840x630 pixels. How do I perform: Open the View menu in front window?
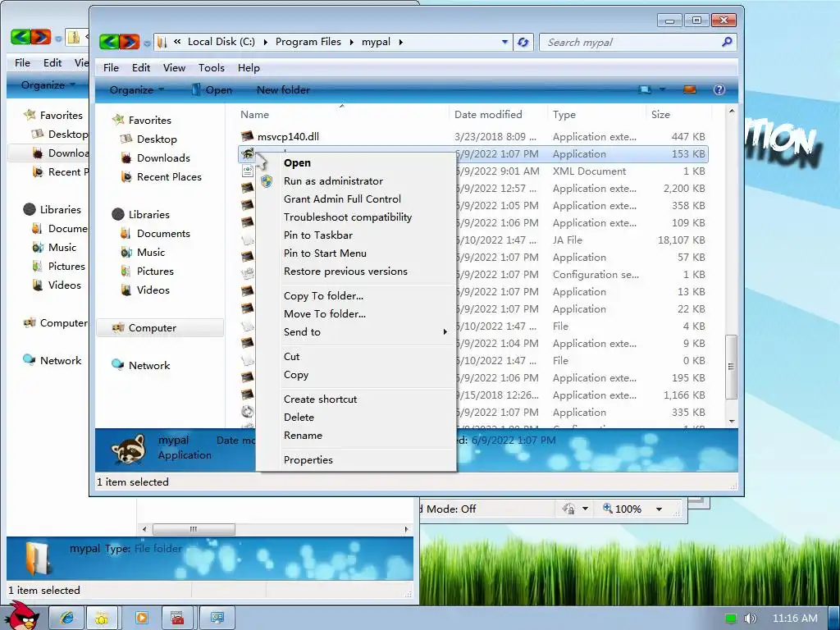point(174,68)
